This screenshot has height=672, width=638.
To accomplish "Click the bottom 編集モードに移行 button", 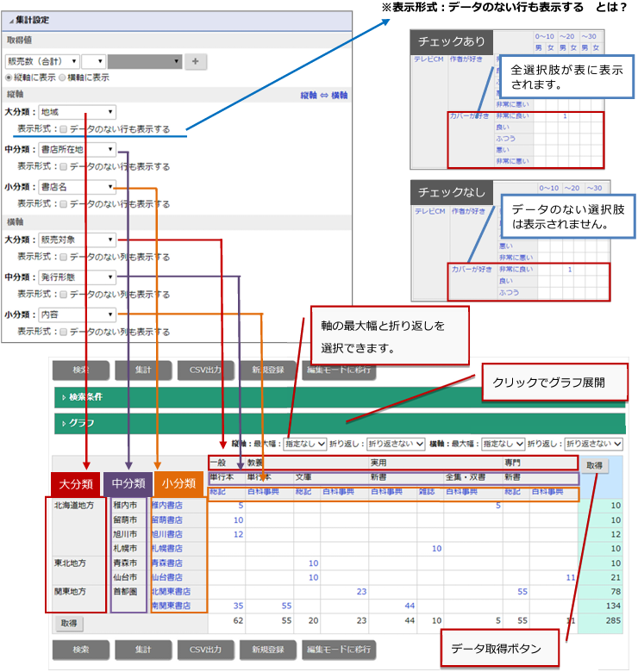I will [x=339, y=650].
